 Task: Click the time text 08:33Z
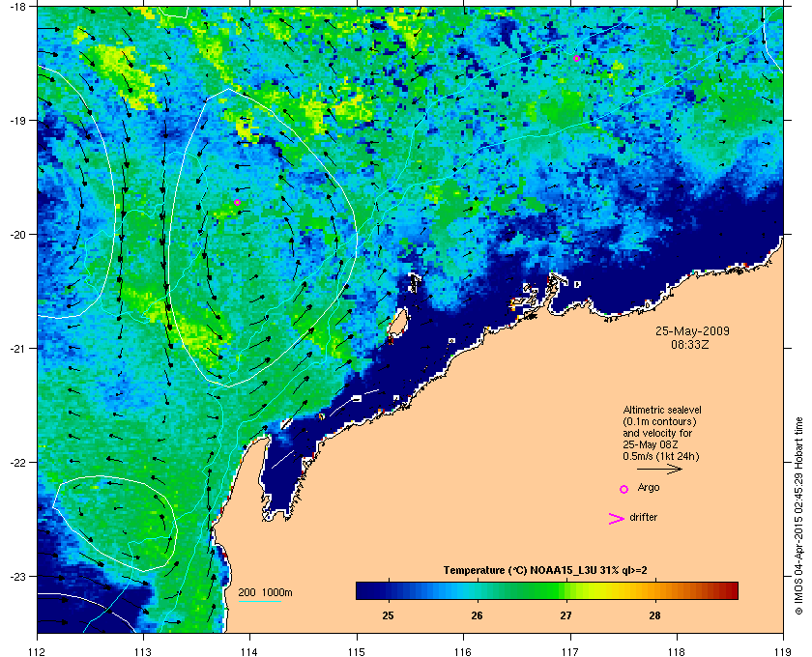(x=690, y=344)
